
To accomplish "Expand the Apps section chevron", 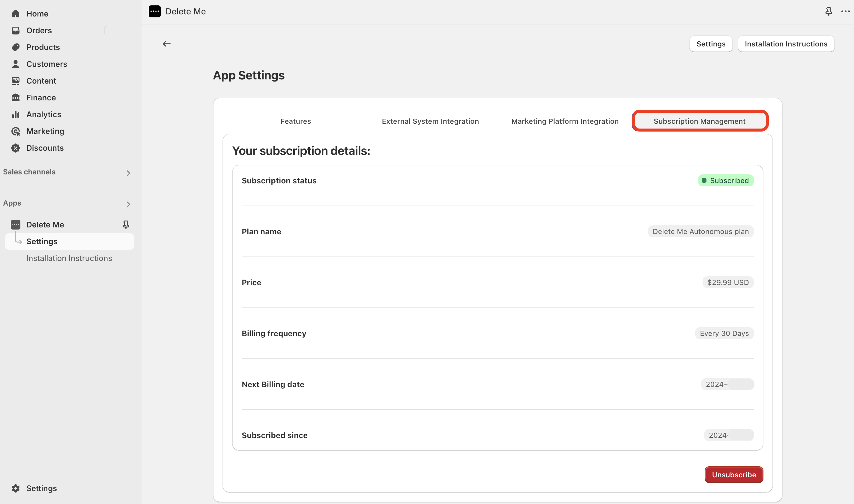I will pyautogui.click(x=128, y=204).
